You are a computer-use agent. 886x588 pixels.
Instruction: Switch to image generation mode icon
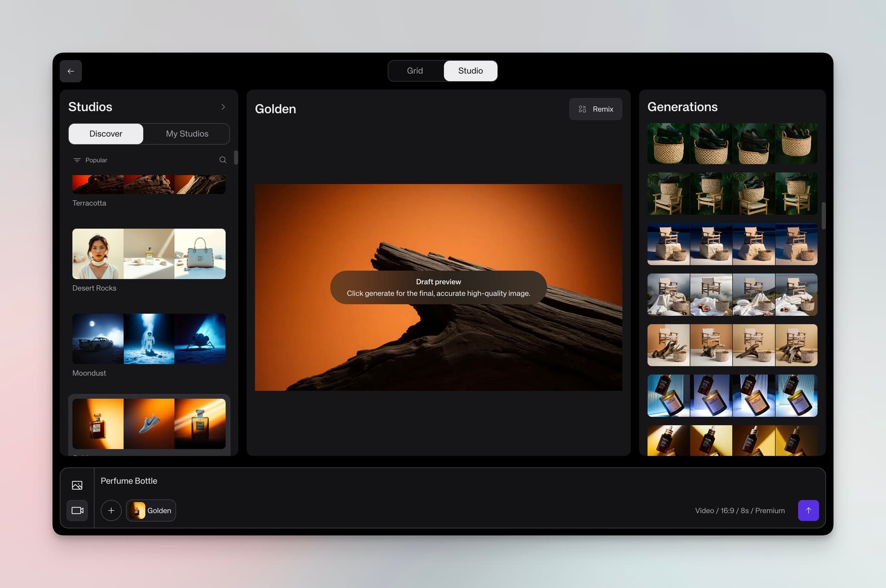pyautogui.click(x=77, y=485)
